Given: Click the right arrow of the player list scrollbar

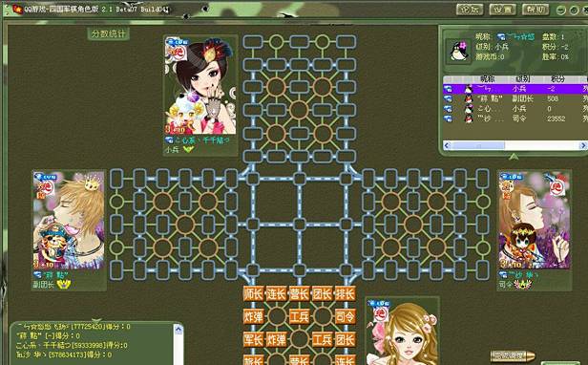Looking at the screenshot, I should 583,145.
